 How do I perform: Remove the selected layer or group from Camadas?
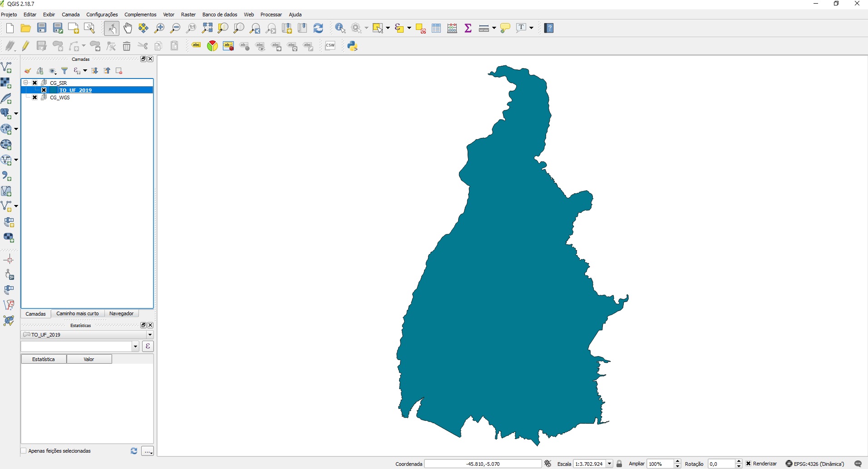tap(119, 71)
